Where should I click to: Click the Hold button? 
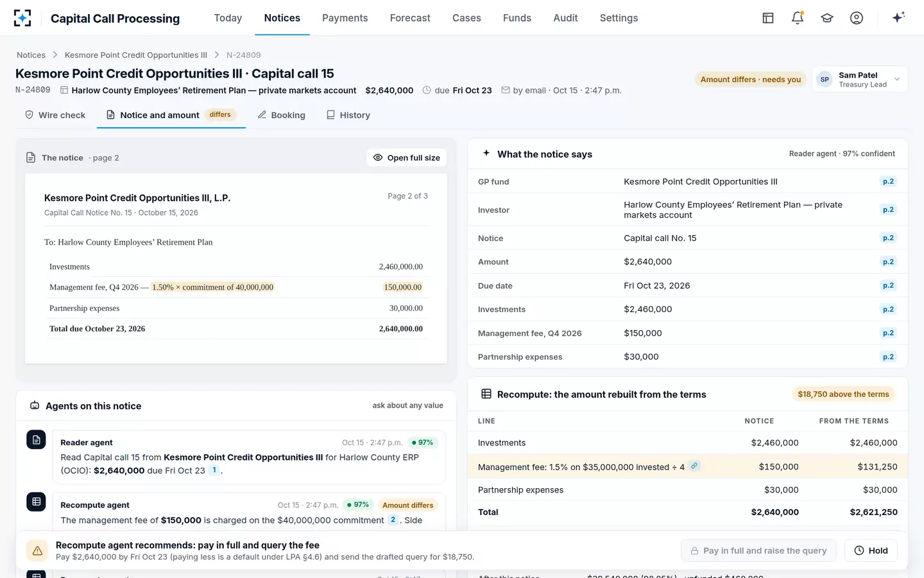point(871,550)
